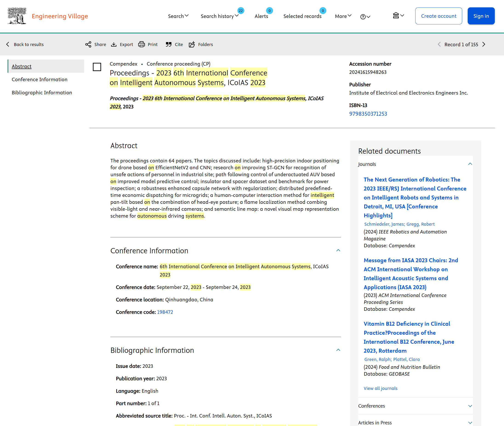504x426 pixels.
Task: Jump to Abstract in sidebar
Action: tap(21, 66)
